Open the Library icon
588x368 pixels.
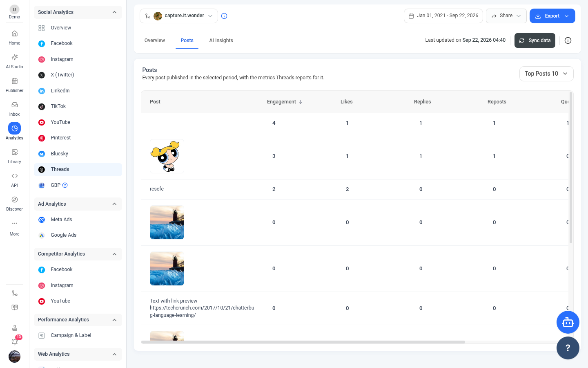pyautogui.click(x=14, y=152)
